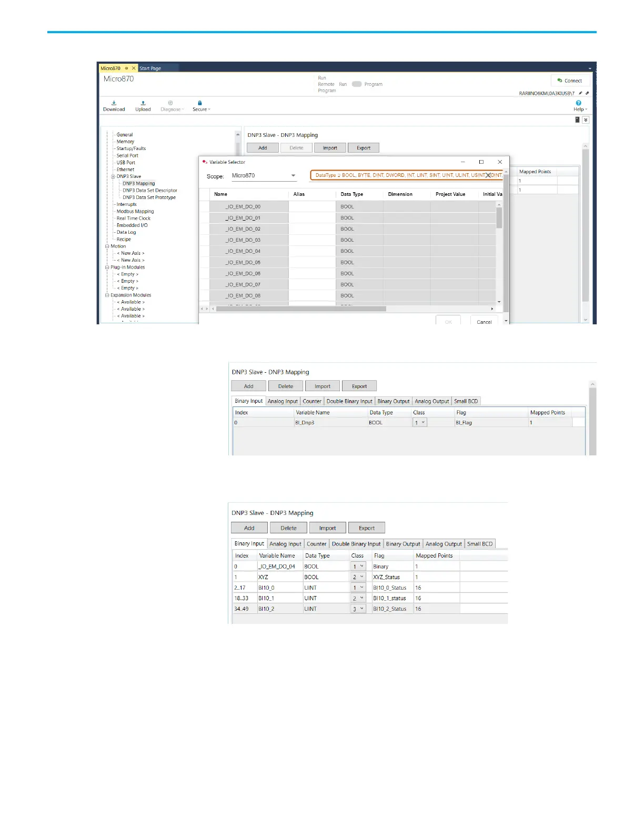Open the Counter tab in the middle panel
644x834 pixels.
312,401
